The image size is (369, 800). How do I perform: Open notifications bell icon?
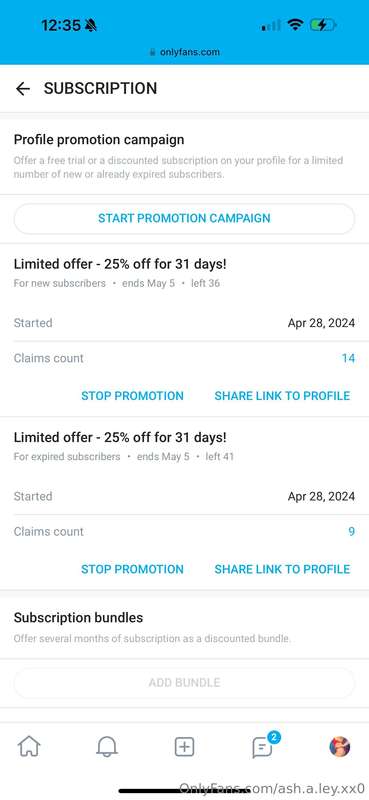pyautogui.click(x=107, y=747)
